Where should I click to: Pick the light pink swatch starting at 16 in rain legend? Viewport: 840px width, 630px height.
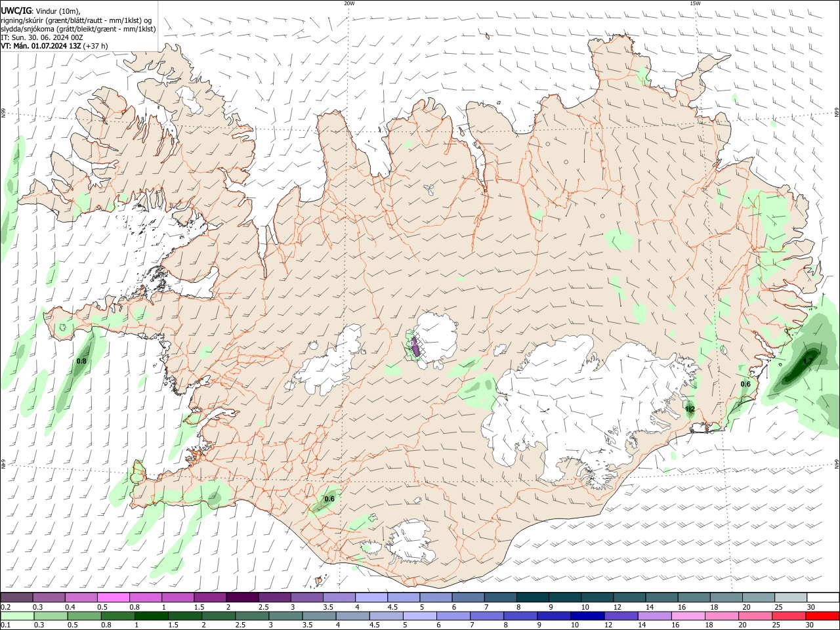pos(688,616)
